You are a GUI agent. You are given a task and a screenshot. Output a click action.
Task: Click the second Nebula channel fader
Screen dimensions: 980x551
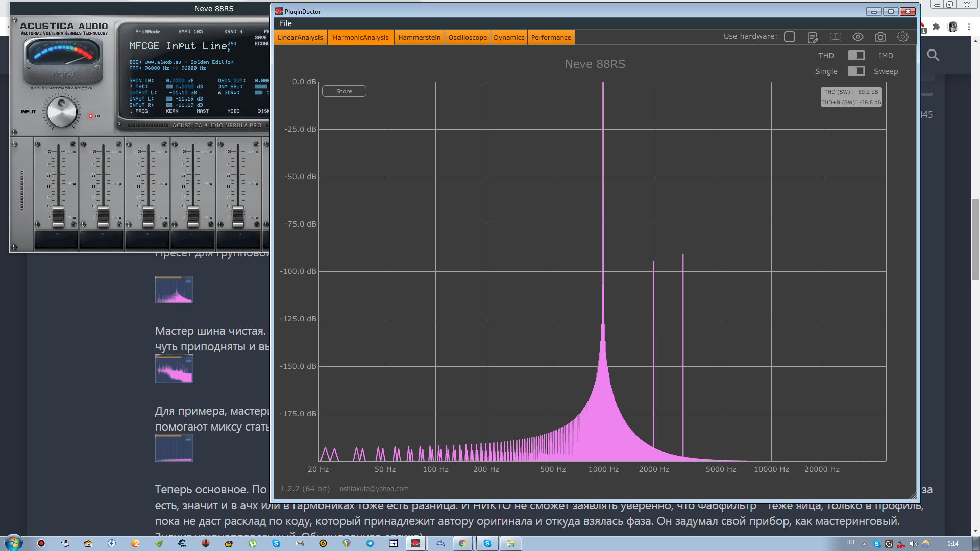pos(103,217)
